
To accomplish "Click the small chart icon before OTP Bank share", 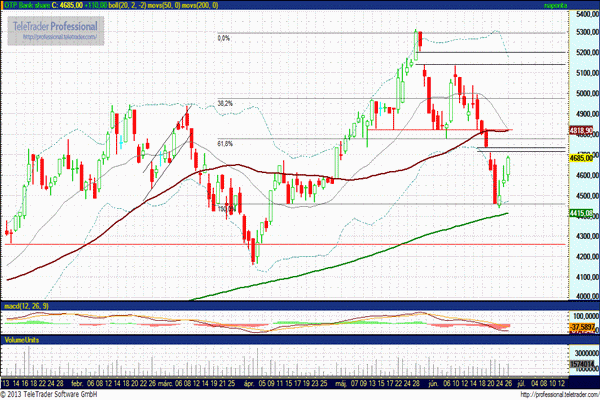I will click(5, 5).
